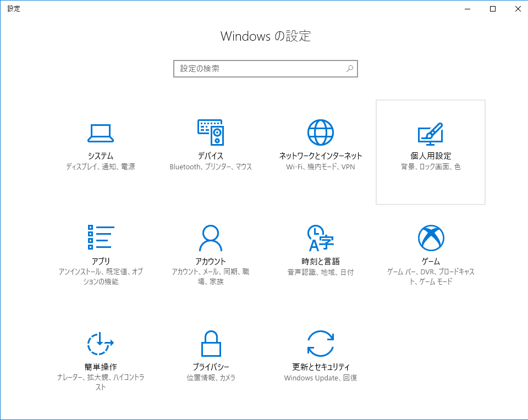Minimize the 設定 window

click(468, 9)
